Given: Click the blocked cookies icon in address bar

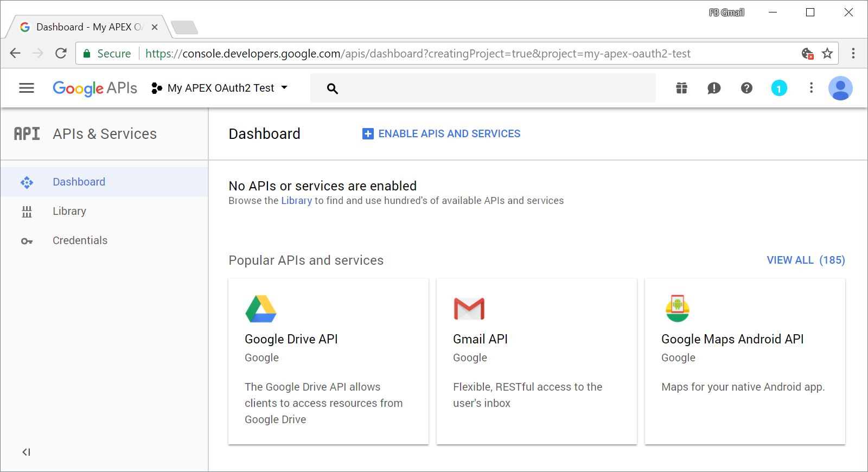Looking at the screenshot, I should [x=807, y=53].
